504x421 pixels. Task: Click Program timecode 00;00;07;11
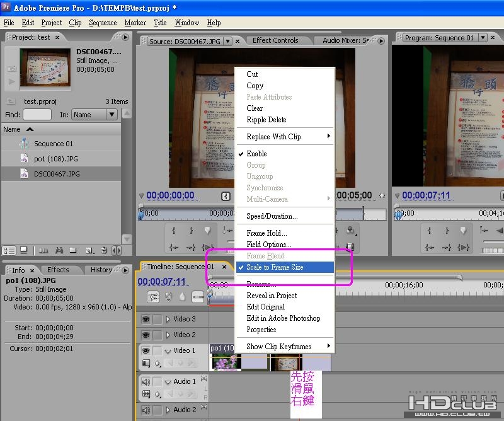[427, 195]
